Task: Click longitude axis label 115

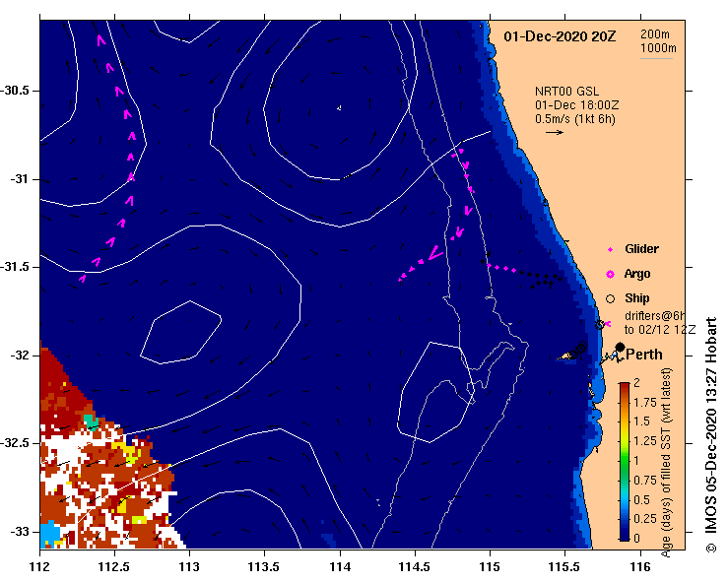Action: pos(490,567)
